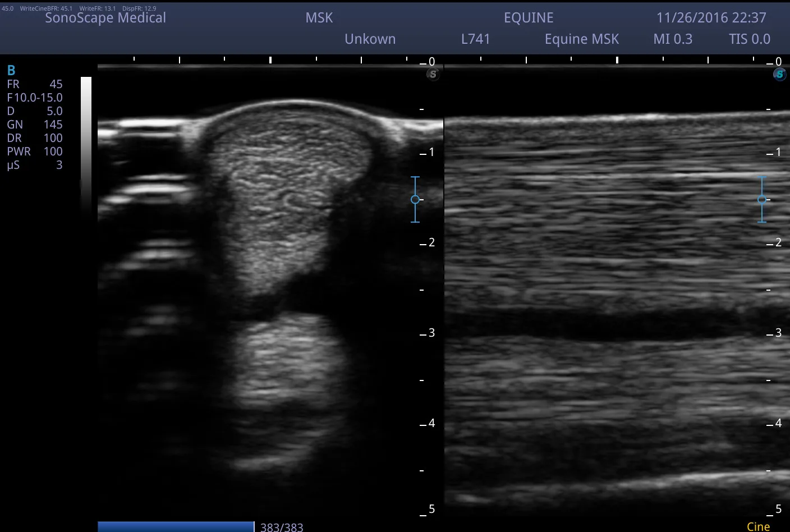The width and height of the screenshot is (790, 532).
Task: Click the DispFR: 12.9 debug text
Action: (139, 8)
